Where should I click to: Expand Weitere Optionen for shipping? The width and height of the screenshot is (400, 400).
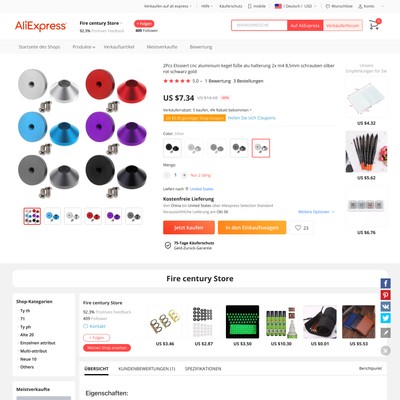pyautogui.click(x=316, y=212)
